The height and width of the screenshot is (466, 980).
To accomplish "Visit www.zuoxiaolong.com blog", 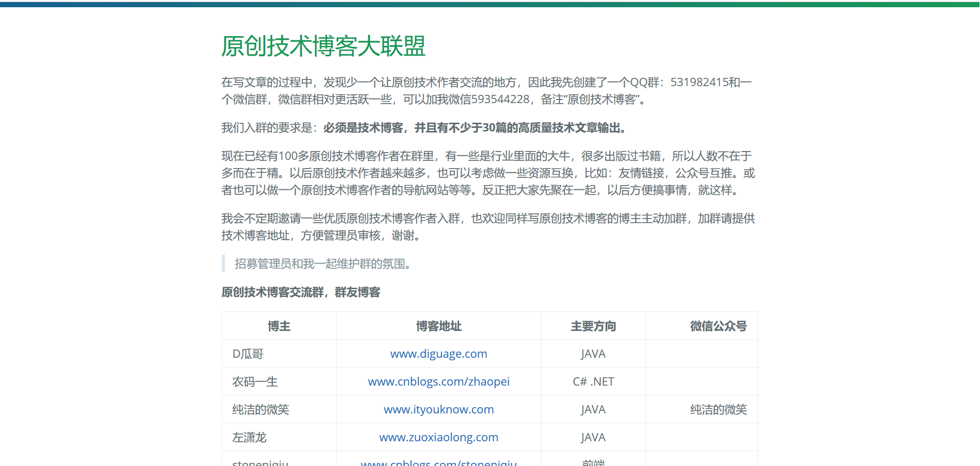I will 438,437.
